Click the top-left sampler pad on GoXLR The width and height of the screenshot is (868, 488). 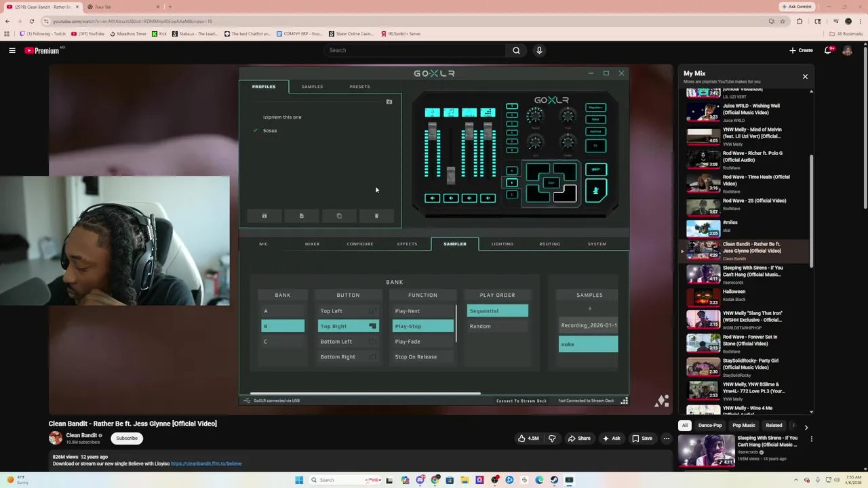pos(538,171)
